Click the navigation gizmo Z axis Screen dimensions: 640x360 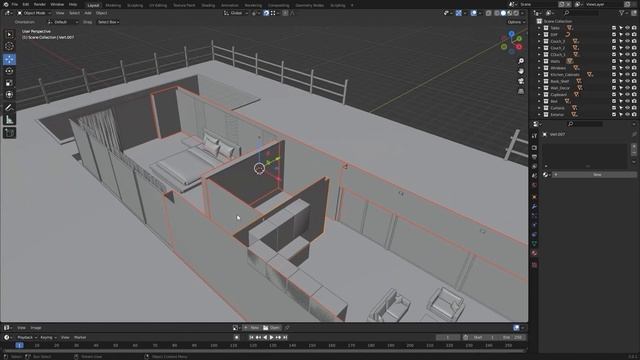pos(511,34)
